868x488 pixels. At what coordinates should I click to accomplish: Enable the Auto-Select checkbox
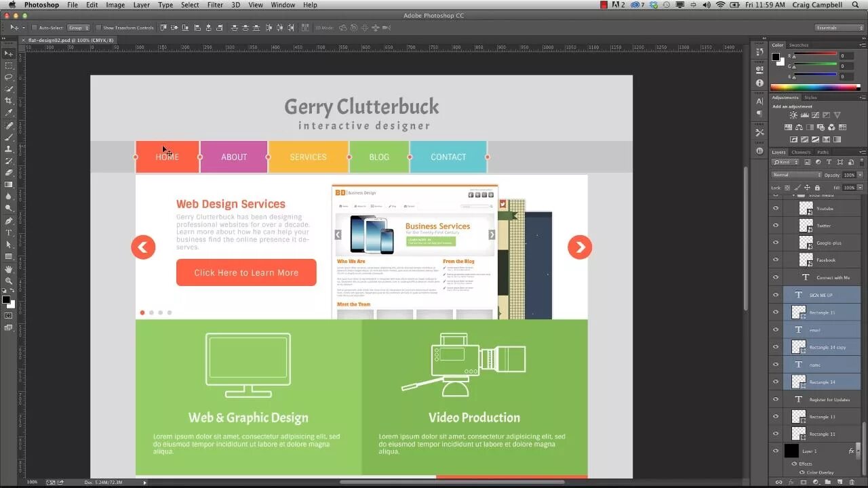click(35, 28)
